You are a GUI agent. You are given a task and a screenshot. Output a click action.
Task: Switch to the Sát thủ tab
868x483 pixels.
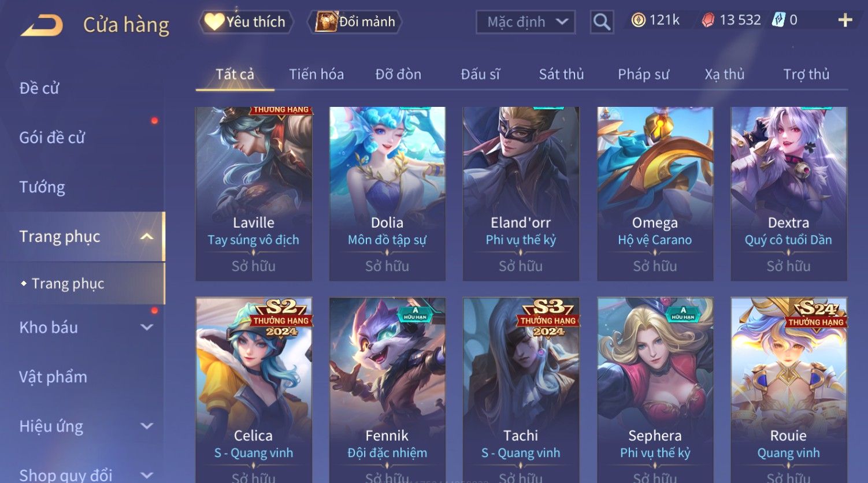point(561,74)
